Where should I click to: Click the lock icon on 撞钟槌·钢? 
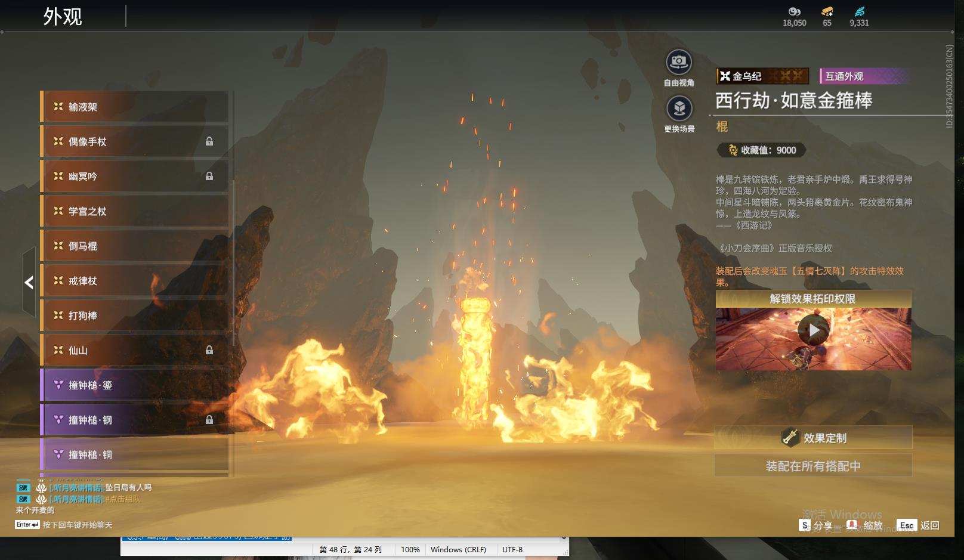click(209, 420)
